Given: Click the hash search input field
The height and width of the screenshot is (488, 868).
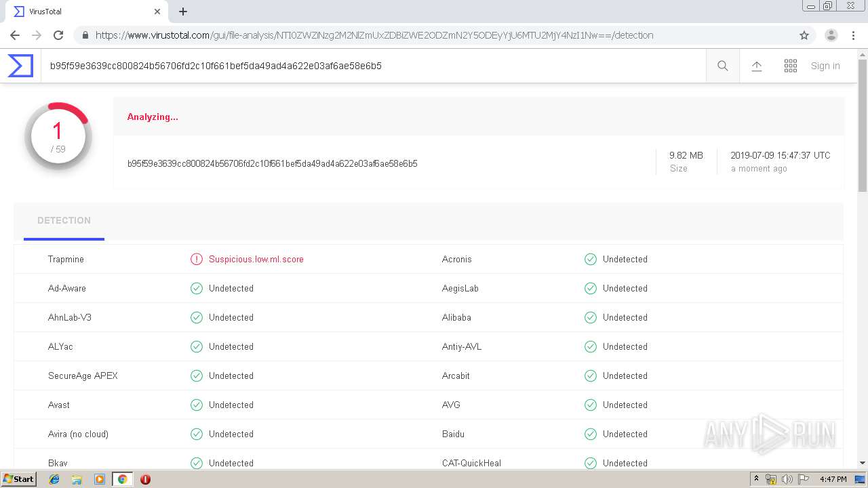Looking at the screenshot, I should (x=373, y=66).
